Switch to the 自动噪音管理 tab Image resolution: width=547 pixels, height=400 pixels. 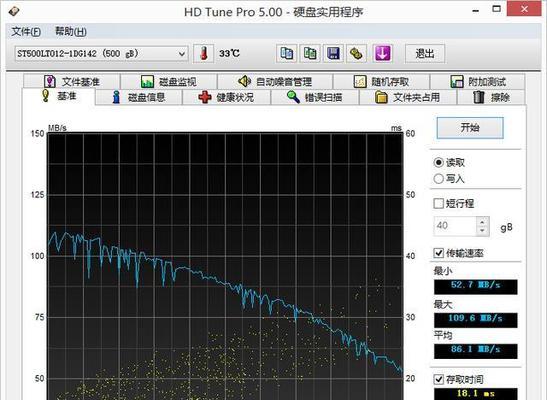pos(275,82)
